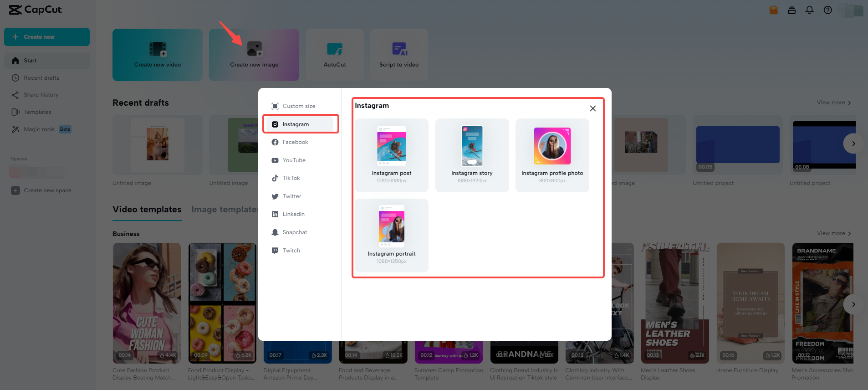Open the 00:05 Untitled project draft
The width and height of the screenshot is (868, 390).
pyautogui.click(x=738, y=145)
